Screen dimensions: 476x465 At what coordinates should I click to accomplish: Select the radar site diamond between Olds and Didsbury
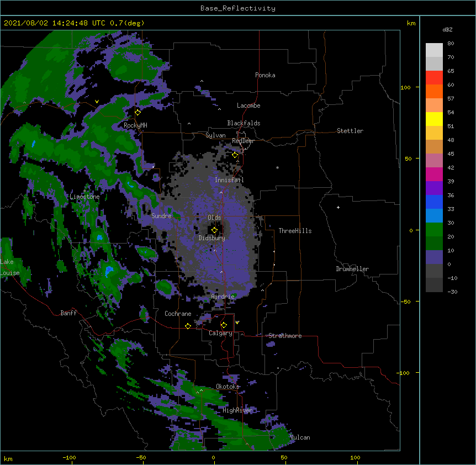coord(215,230)
